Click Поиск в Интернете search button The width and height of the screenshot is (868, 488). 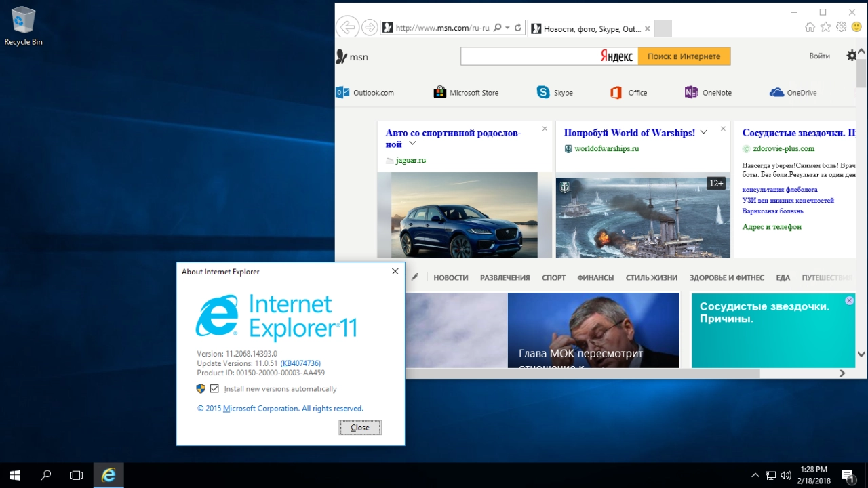pyautogui.click(x=684, y=56)
